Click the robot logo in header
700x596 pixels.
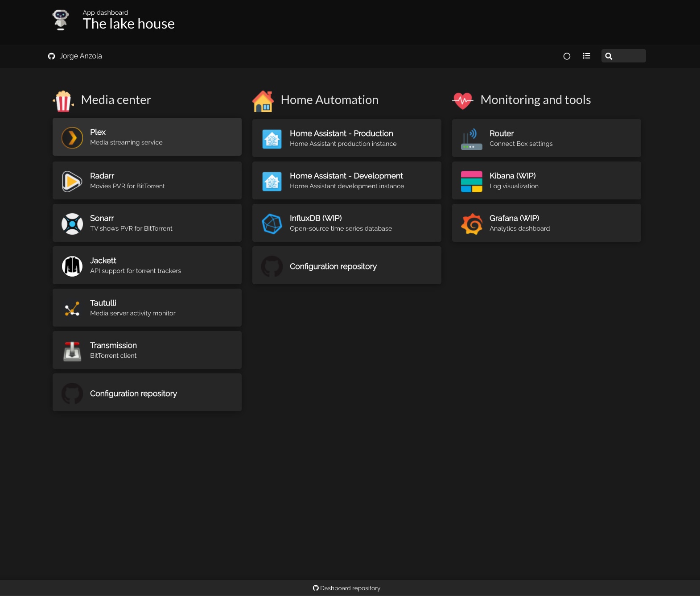coord(61,20)
